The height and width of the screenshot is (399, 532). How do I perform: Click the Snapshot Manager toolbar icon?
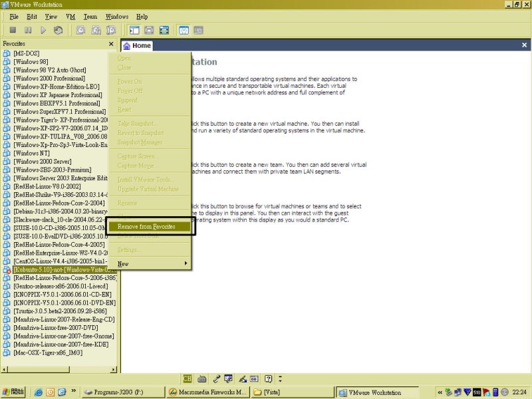(111, 30)
